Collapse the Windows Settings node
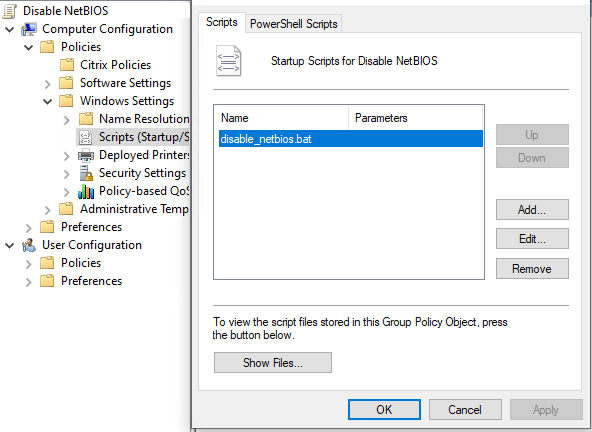 (x=48, y=101)
